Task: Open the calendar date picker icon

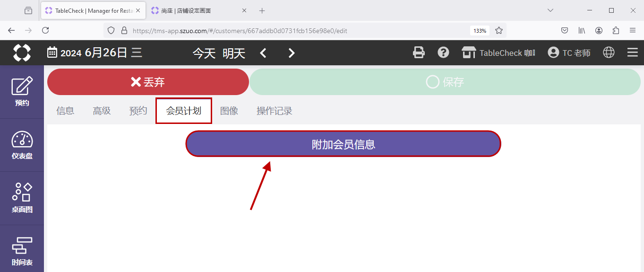Action: coord(52,52)
